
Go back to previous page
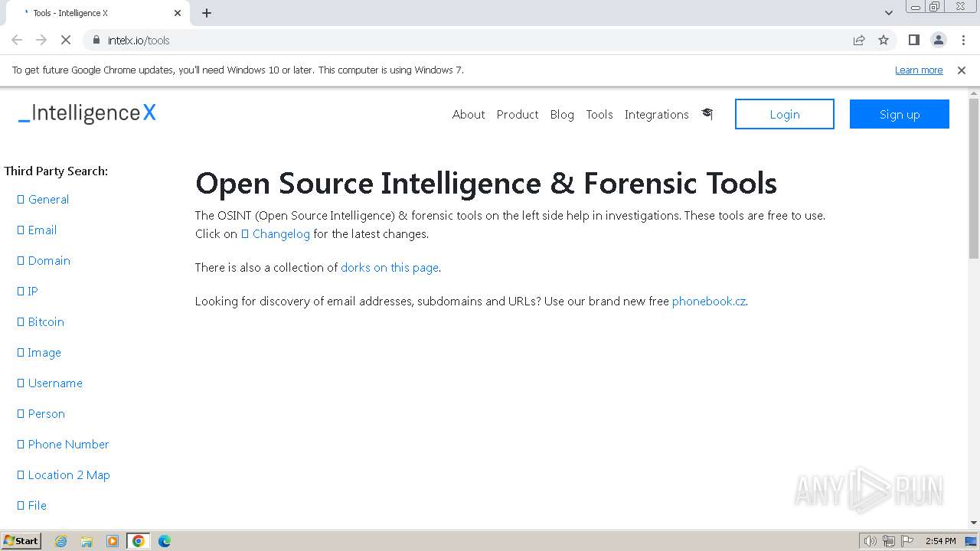17,40
